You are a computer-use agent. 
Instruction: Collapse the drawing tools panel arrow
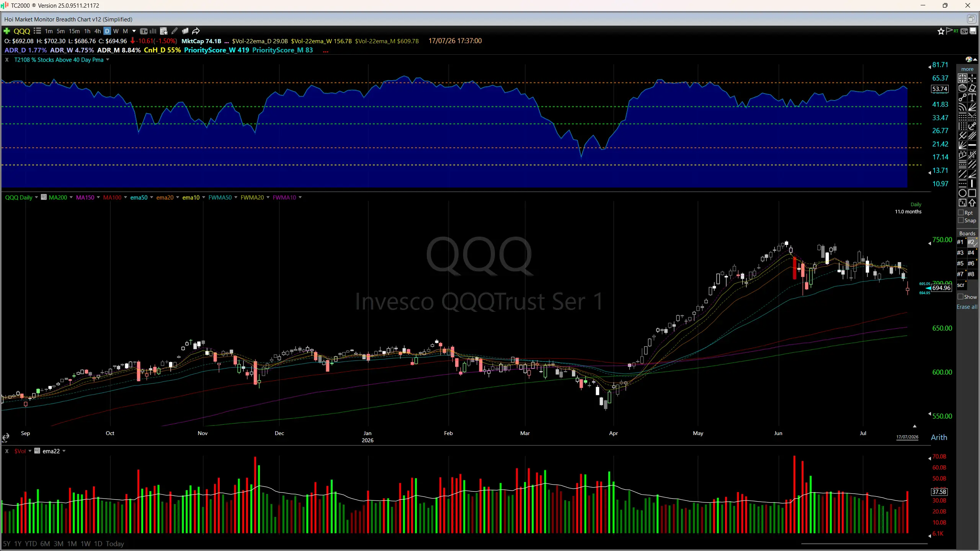pos(975,59)
